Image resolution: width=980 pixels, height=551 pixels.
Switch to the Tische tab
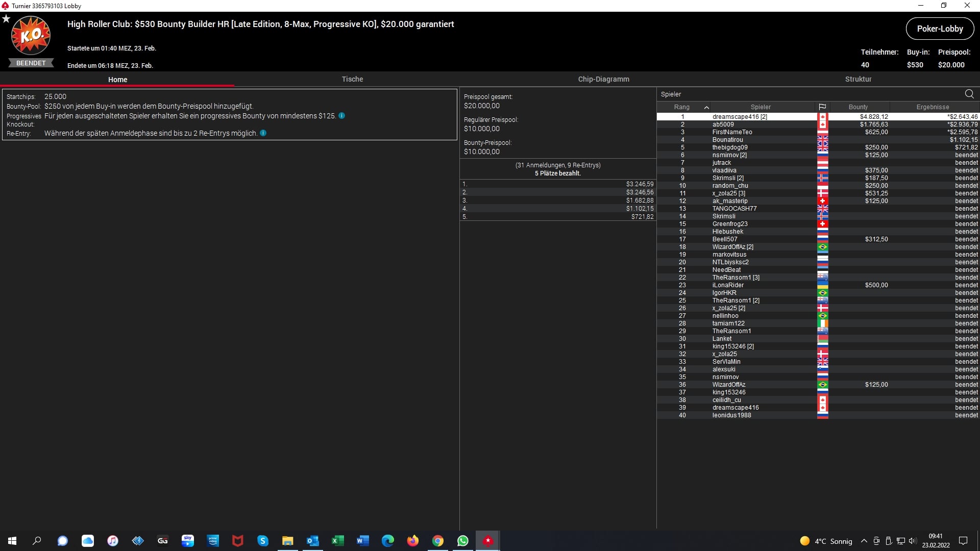tap(352, 79)
